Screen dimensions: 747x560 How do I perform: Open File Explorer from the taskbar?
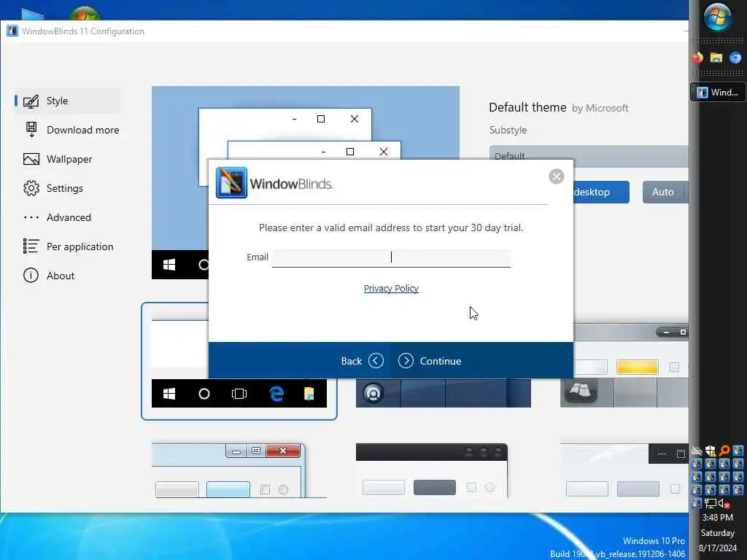[716, 58]
